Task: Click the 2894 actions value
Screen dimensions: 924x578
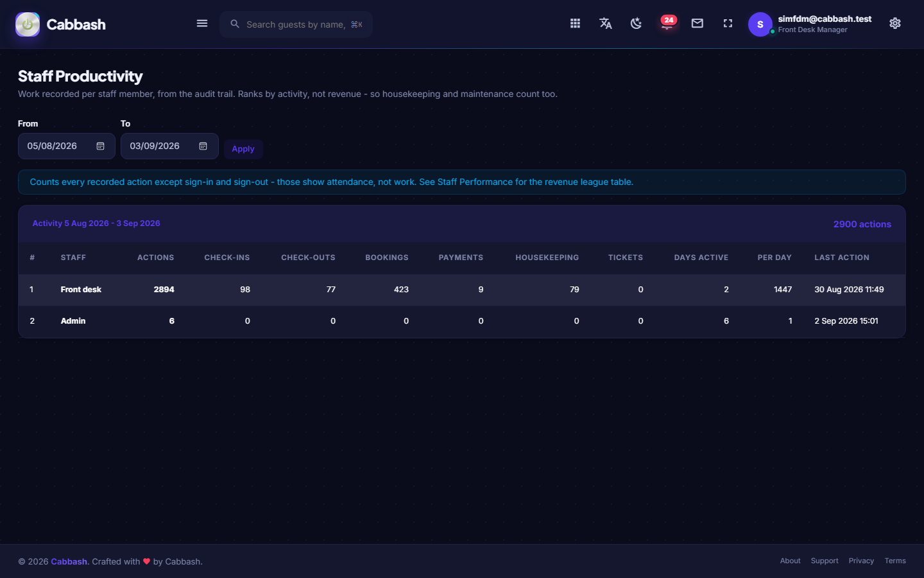Action: [x=164, y=290]
